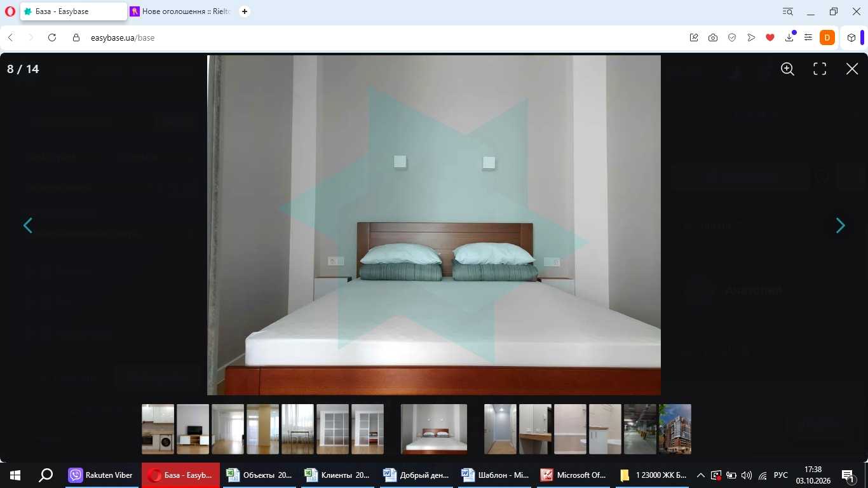Zoom into the gallery photo with the magnifier
Screen dimensions: 868x488
(787, 69)
